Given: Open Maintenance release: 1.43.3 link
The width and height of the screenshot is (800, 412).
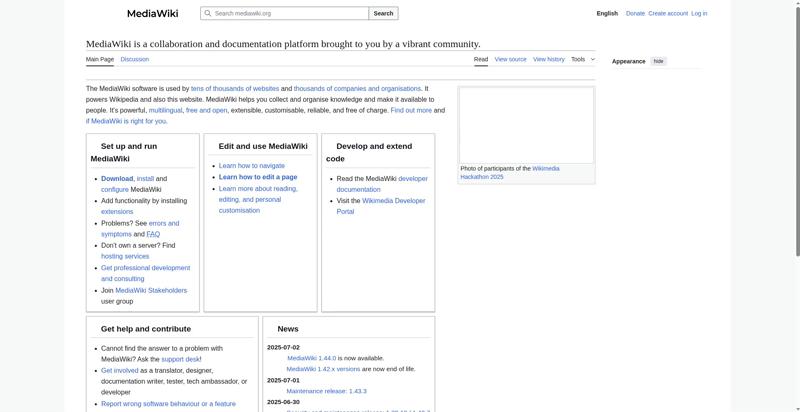Looking at the screenshot, I should pyautogui.click(x=327, y=392).
